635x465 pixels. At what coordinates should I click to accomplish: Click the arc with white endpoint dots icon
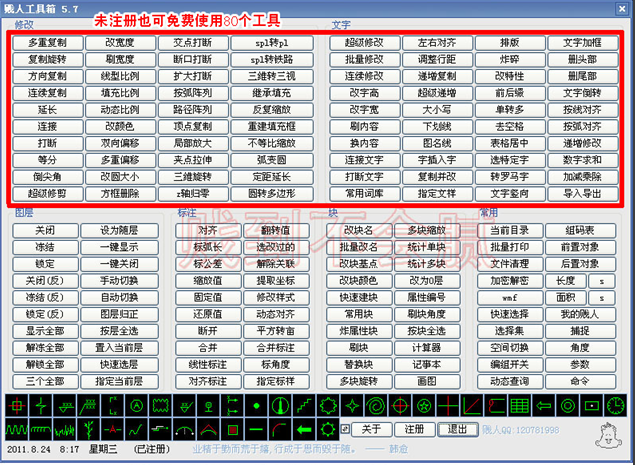[x=184, y=429]
